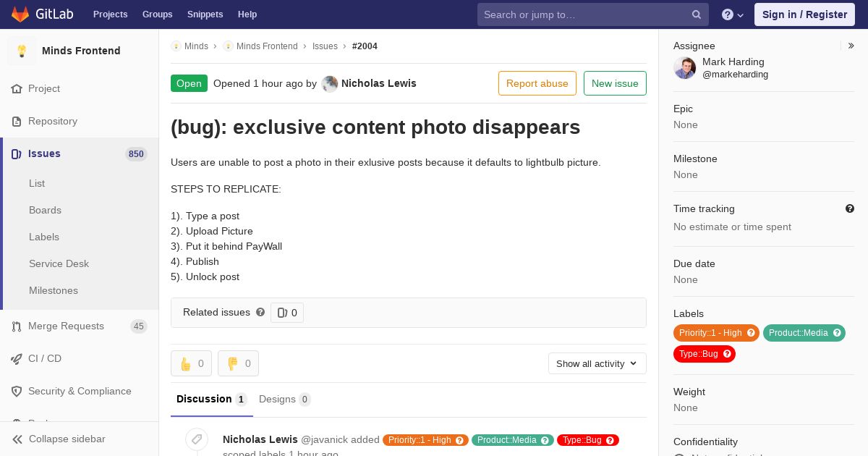Click Nicholas Lewis name in activity note
868x456 pixels.
tap(260, 439)
